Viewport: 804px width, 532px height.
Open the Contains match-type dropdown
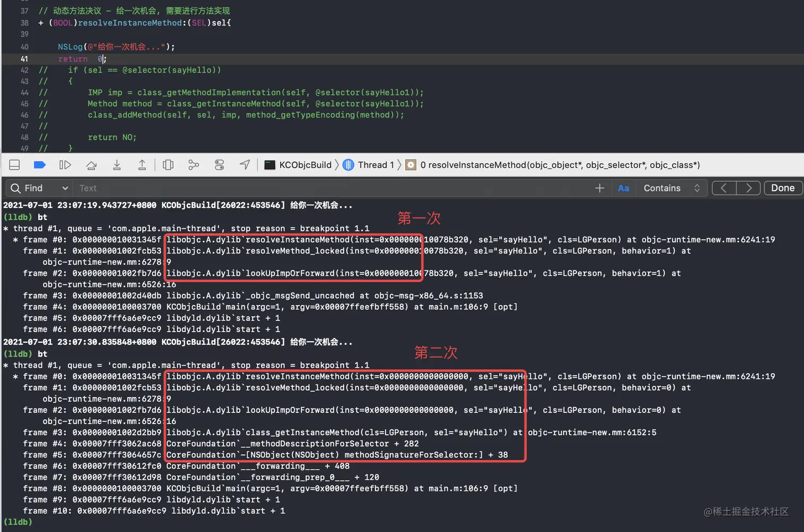pos(672,188)
